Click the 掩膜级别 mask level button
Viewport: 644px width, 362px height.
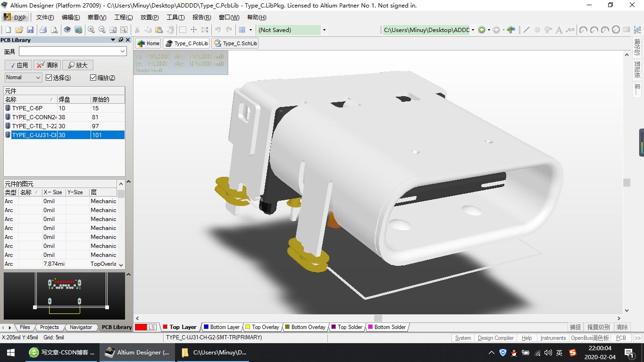[x=598, y=327]
